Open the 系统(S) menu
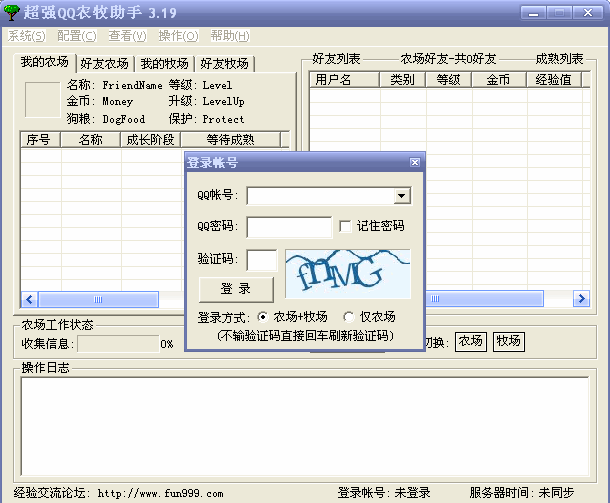The height and width of the screenshot is (503, 610). (26, 36)
